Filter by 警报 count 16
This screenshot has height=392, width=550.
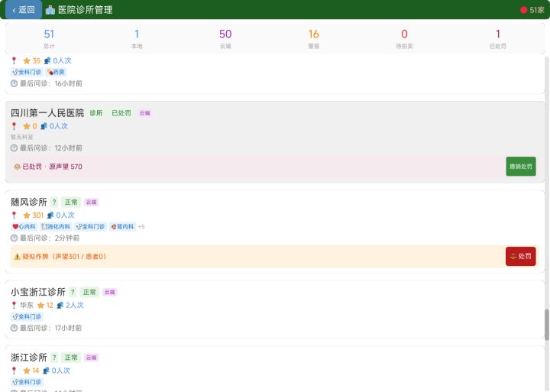click(x=314, y=38)
